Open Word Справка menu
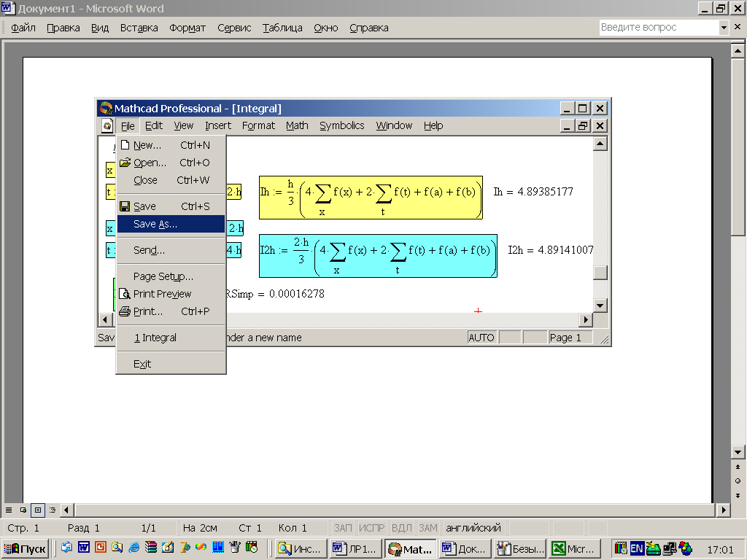Screen dimensions: 747x560 [x=368, y=28]
